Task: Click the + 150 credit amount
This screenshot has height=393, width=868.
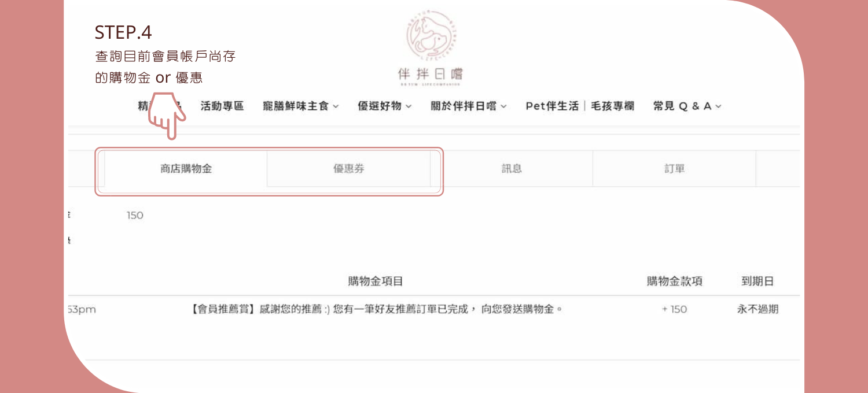Action: point(674,309)
